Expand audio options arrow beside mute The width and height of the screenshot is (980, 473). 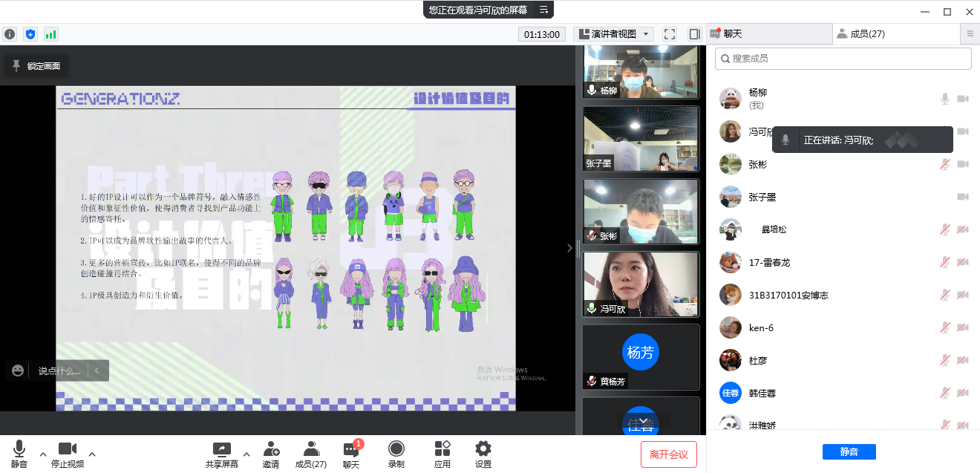click(42, 454)
